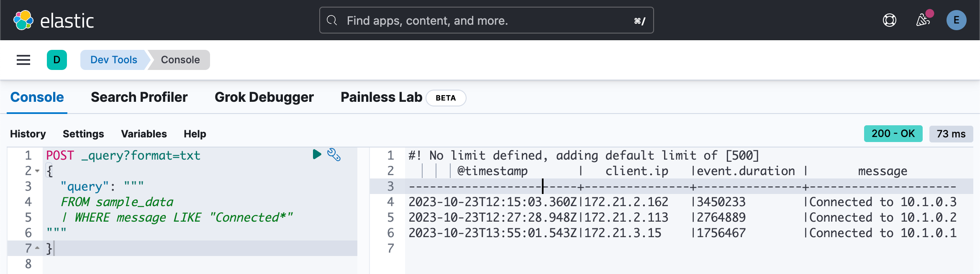Click the "query": line in the editor

[x=102, y=186]
